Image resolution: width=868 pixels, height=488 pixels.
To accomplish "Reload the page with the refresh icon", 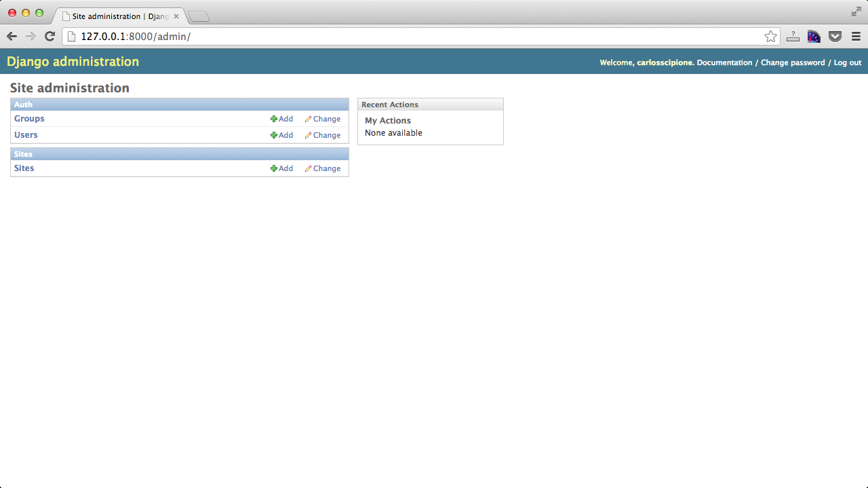I will click(x=50, y=37).
